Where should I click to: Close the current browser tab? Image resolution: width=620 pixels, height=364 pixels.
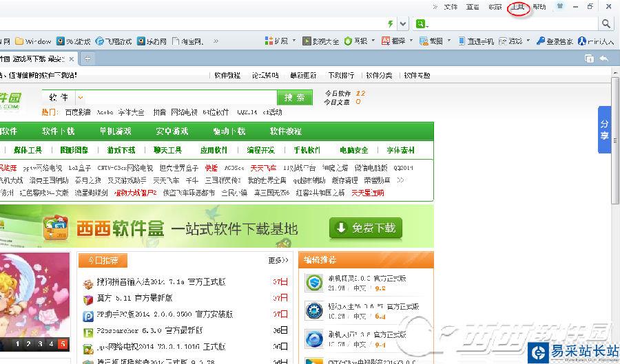[x=71, y=58]
